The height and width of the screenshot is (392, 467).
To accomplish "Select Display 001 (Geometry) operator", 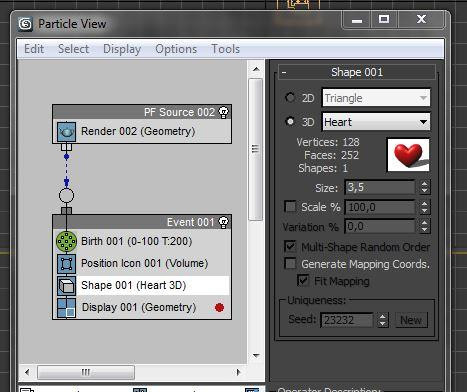I will [142, 307].
